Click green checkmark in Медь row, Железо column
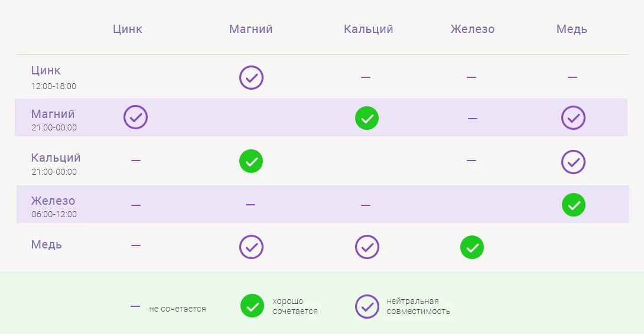 472,247
